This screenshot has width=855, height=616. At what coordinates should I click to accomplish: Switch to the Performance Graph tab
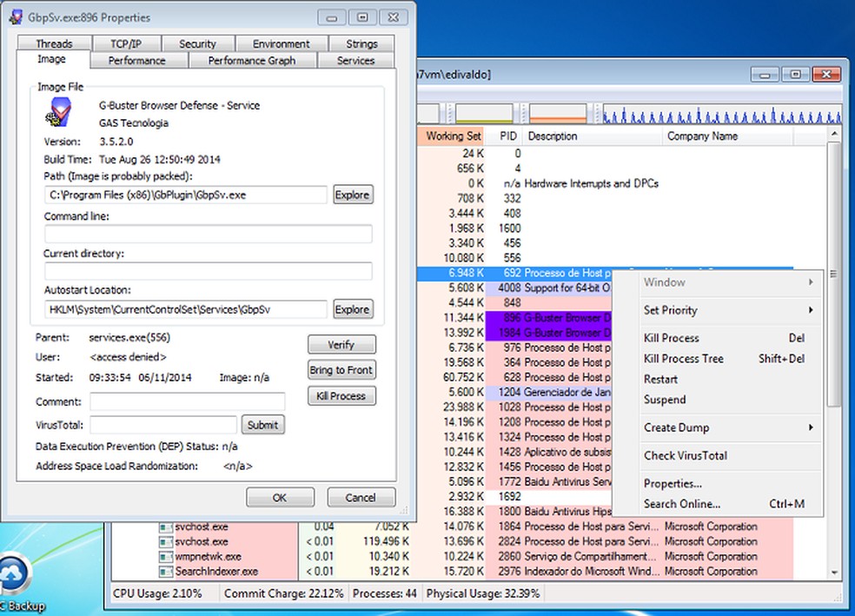pyautogui.click(x=253, y=60)
